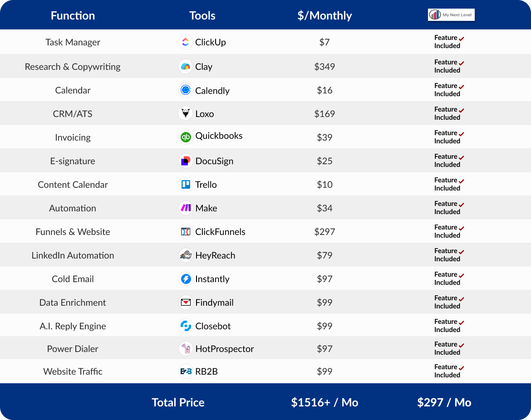This screenshot has width=531, height=420.
Task: Click the Instantly lightning bolt icon
Action: tap(185, 279)
